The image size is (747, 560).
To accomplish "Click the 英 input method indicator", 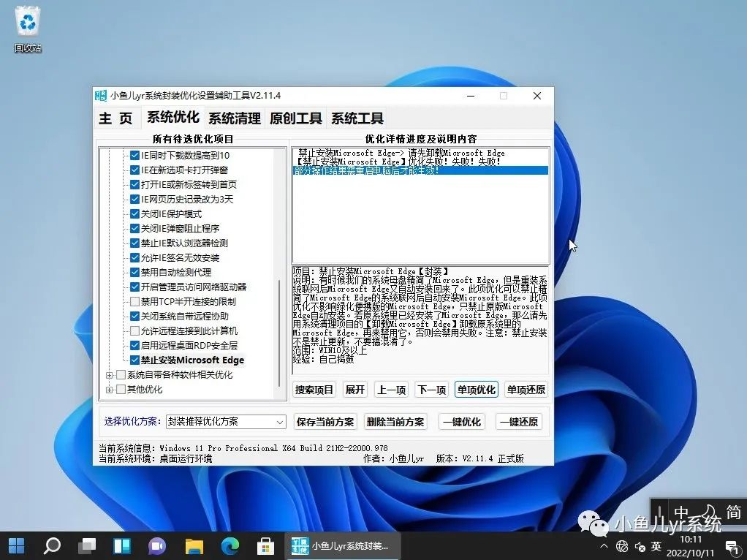I will 656,546.
